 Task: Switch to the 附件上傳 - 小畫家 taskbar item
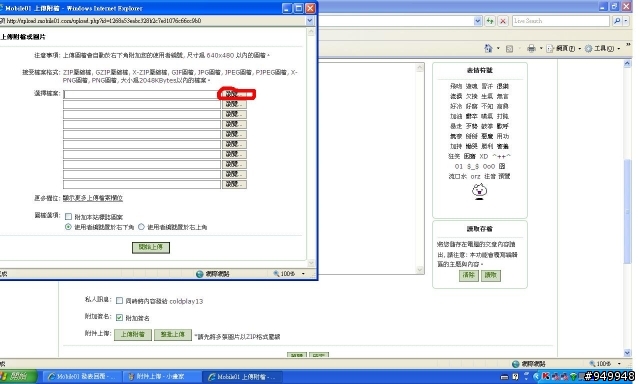[x=162, y=377]
